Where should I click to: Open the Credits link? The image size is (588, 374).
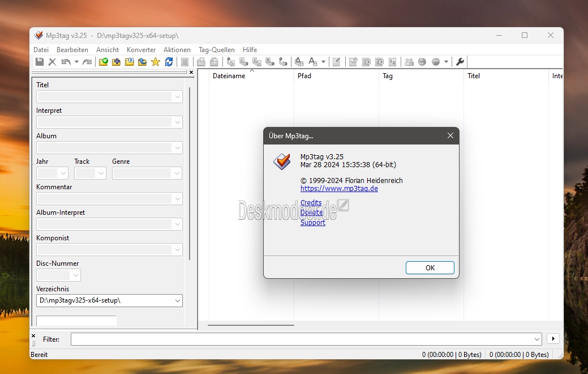click(311, 203)
